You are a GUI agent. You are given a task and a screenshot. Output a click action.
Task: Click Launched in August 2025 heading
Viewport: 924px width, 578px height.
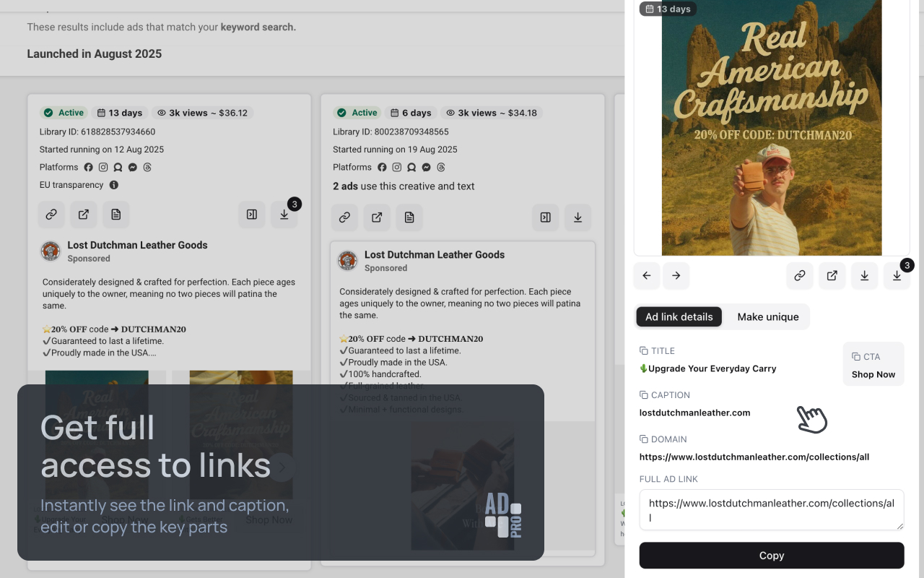pyautogui.click(x=95, y=54)
